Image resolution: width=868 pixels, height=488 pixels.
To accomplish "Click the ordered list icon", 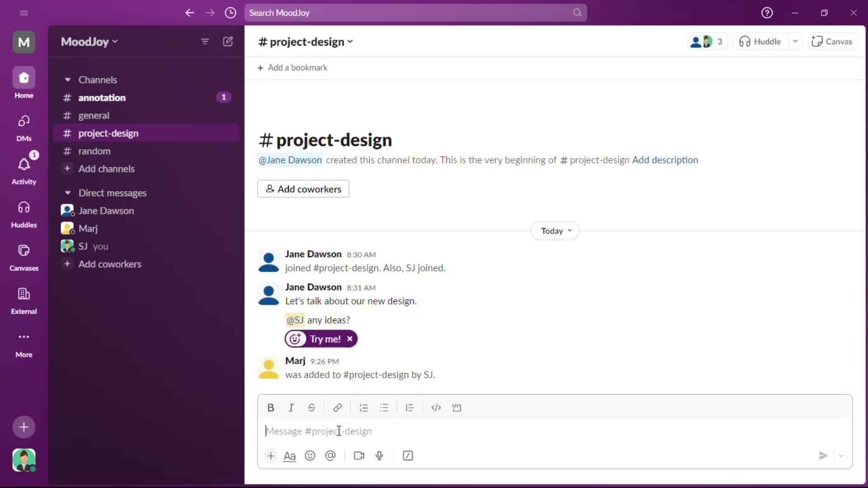I will pyautogui.click(x=363, y=407).
